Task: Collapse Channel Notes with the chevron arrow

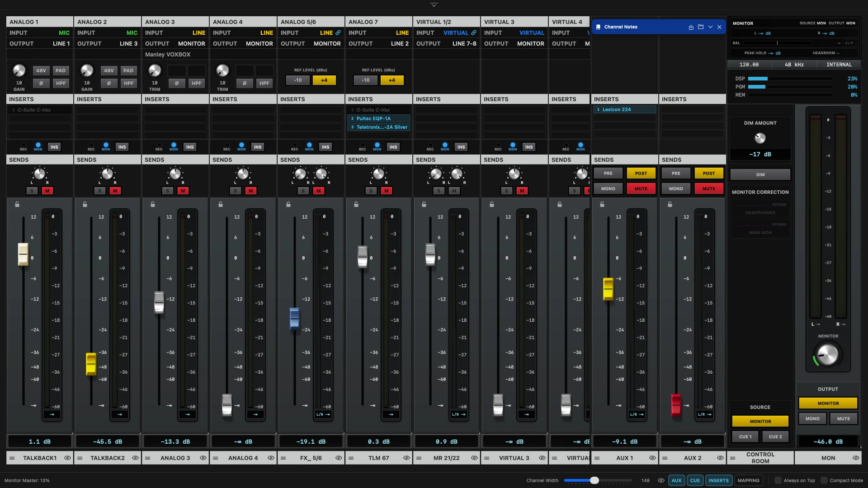Action: (710, 27)
